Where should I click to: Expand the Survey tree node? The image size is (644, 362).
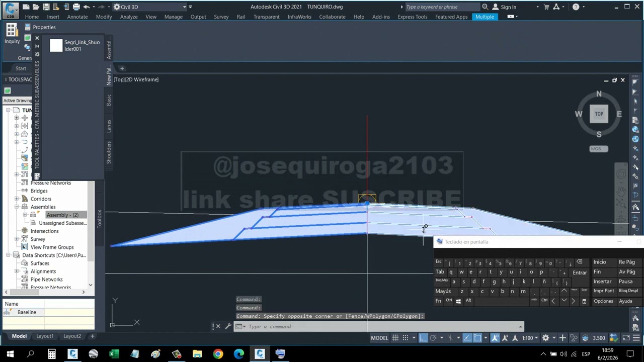tap(17, 239)
